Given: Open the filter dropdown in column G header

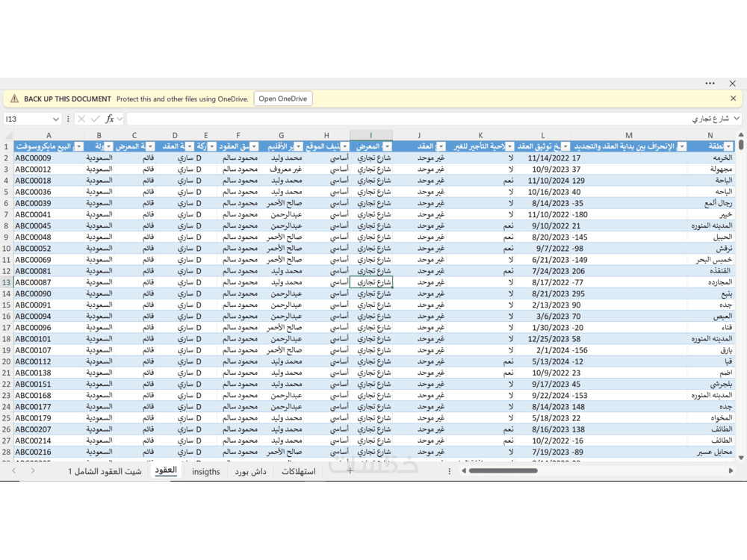Looking at the screenshot, I should coord(298,146).
